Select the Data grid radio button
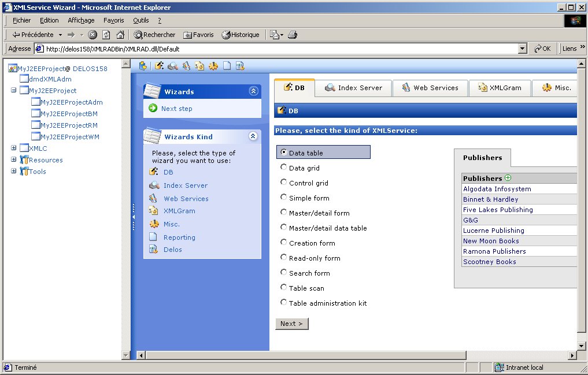 [x=283, y=168]
